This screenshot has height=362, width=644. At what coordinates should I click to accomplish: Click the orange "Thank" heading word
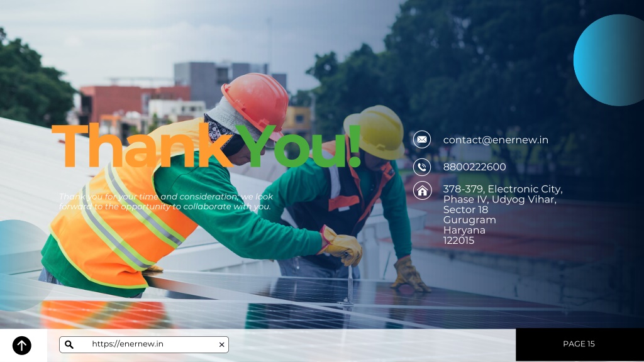tap(142, 146)
